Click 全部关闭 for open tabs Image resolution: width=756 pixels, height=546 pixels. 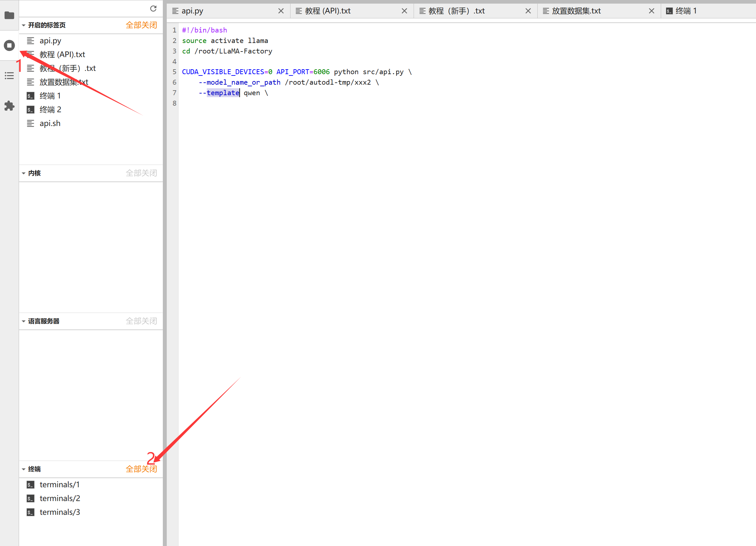tap(141, 25)
